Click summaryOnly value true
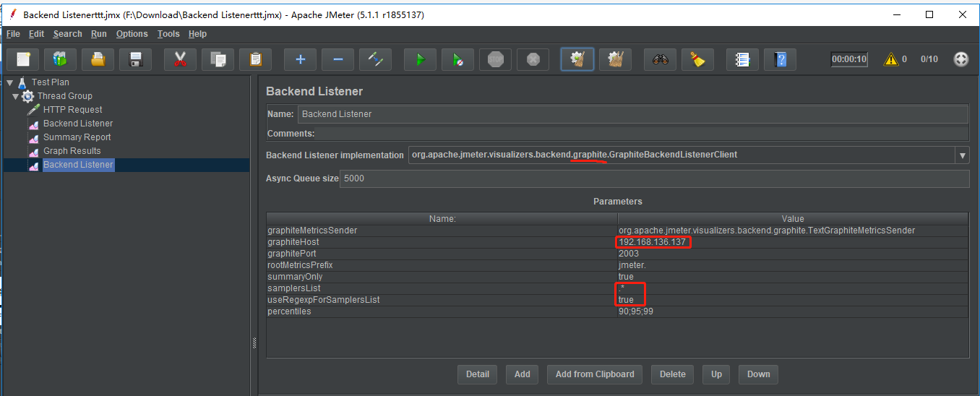Viewport: 980px width, 396px height. [x=793, y=277]
